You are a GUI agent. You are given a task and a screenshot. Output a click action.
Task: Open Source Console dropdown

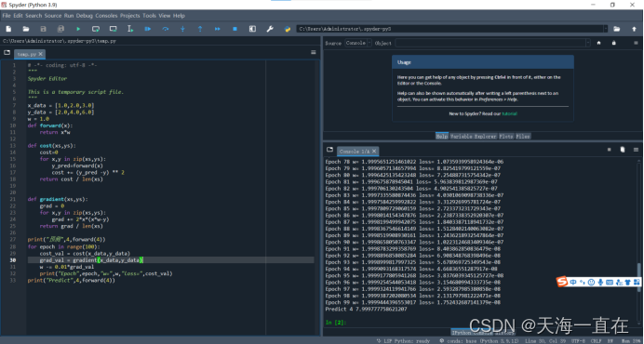pyautogui.click(x=358, y=43)
